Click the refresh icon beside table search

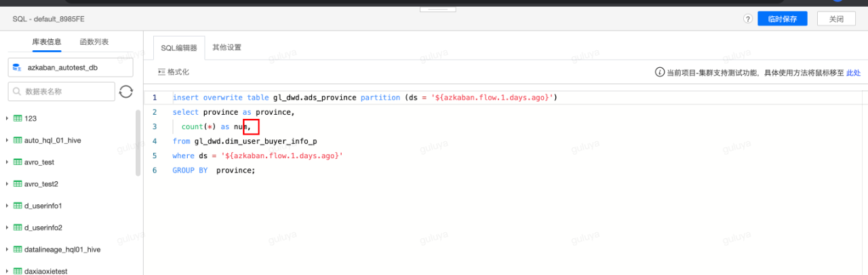click(x=125, y=92)
